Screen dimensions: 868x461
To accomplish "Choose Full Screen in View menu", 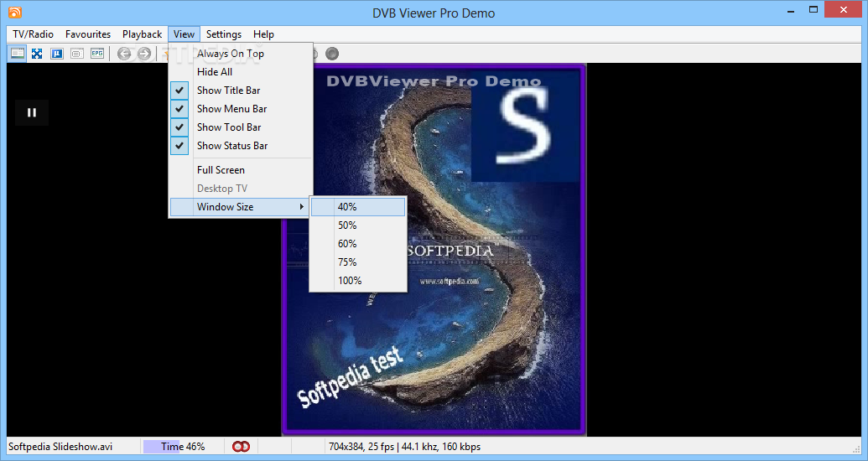I will pyautogui.click(x=241, y=170).
